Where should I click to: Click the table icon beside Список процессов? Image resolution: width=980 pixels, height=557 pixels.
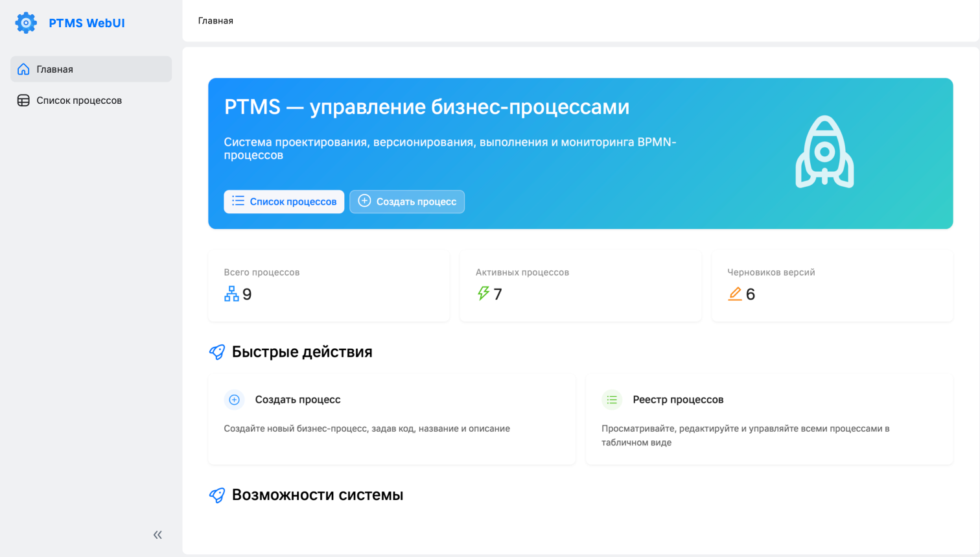tap(23, 101)
